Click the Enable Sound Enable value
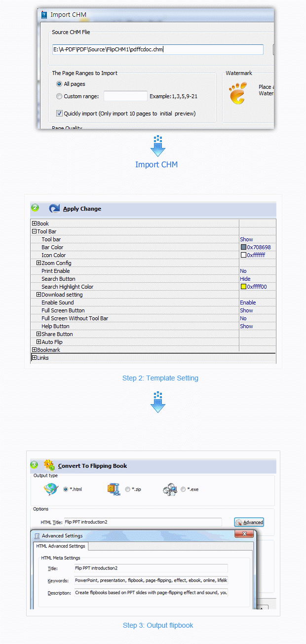306x644 pixels. pos(248,303)
